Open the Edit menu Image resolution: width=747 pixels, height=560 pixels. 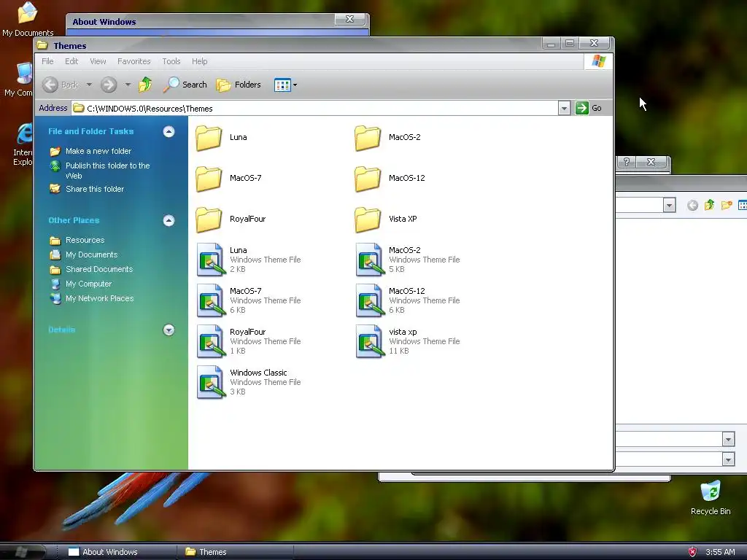pos(71,61)
